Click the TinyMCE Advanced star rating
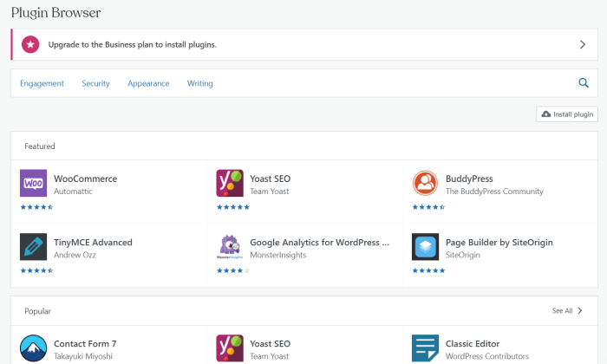The image size is (607, 364). click(36, 270)
